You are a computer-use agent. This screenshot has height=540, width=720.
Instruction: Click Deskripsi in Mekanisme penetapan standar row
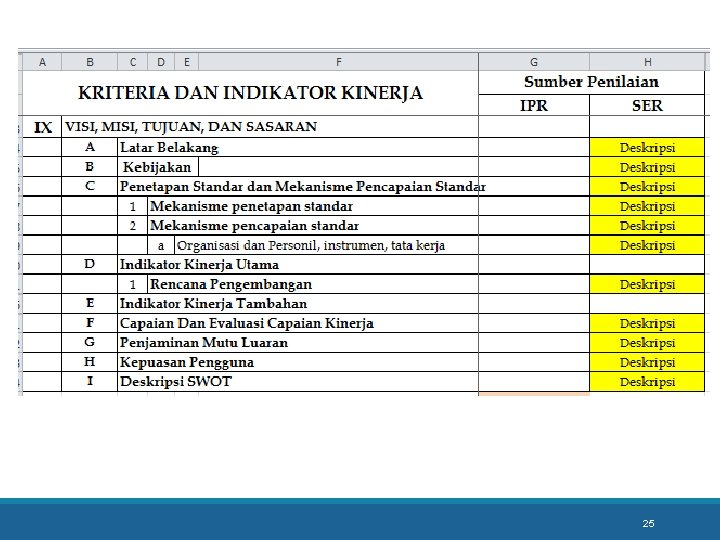point(647,206)
